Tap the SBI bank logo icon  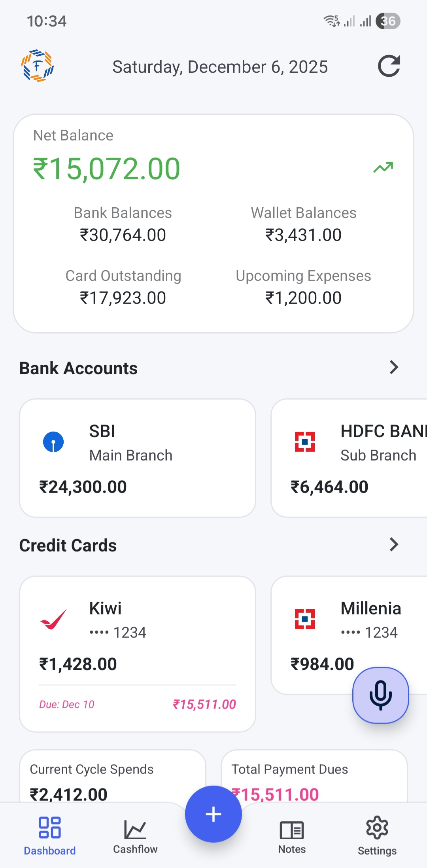pos(53,442)
